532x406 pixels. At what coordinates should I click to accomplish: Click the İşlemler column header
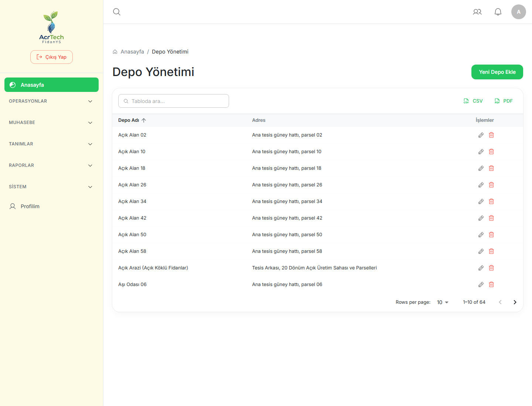485,120
